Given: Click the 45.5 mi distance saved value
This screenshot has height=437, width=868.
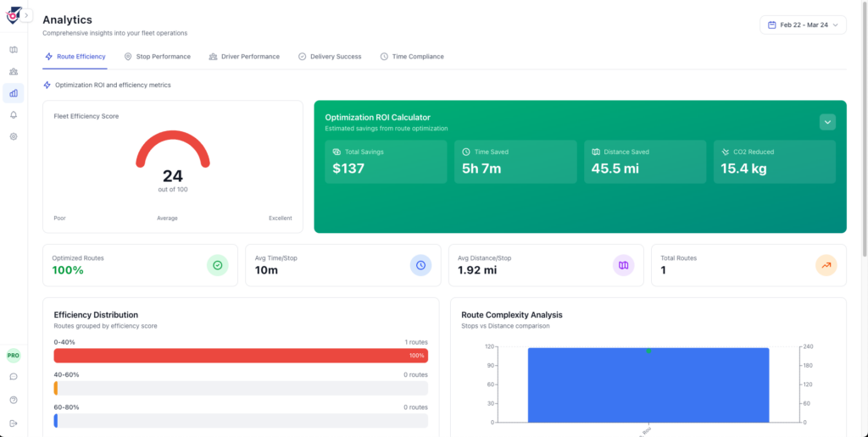Looking at the screenshot, I should click(615, 169).
